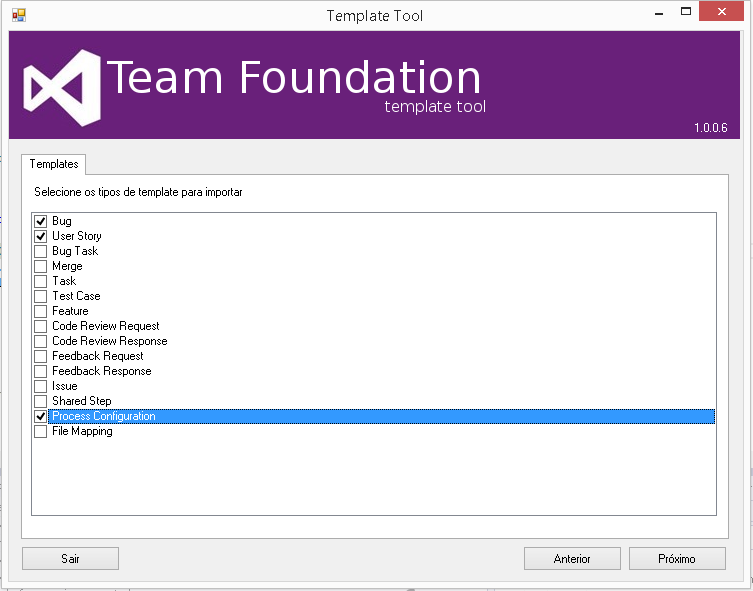Click the Visual Studio logo in the banner
This screenshot has height=591, width=753.
coord(62,87)
